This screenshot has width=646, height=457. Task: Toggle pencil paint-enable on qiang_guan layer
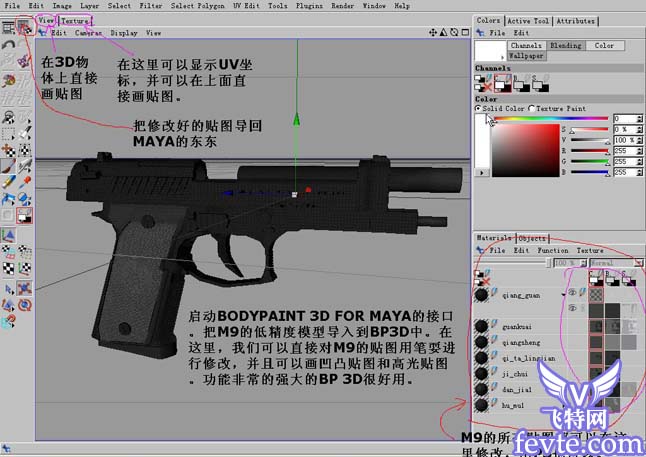point(582,293)
